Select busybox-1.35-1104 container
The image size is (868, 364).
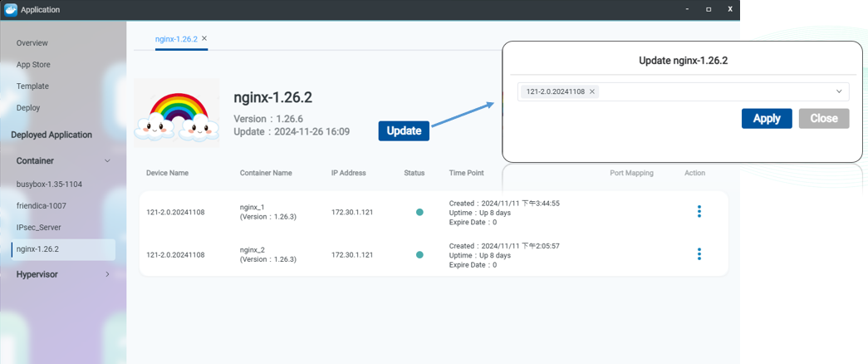point(49,184)
